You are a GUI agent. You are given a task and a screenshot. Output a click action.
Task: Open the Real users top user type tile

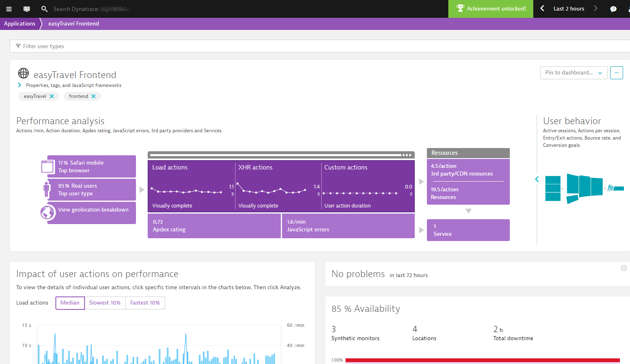(91, 190)
